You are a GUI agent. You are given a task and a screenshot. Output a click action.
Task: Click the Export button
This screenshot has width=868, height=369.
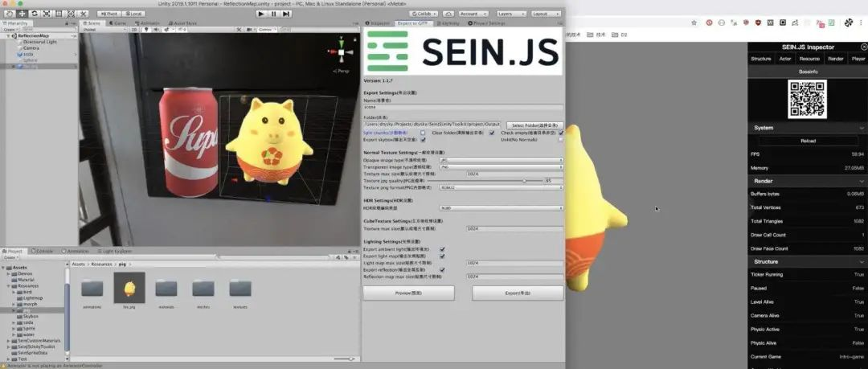click(x=518, y=293)
